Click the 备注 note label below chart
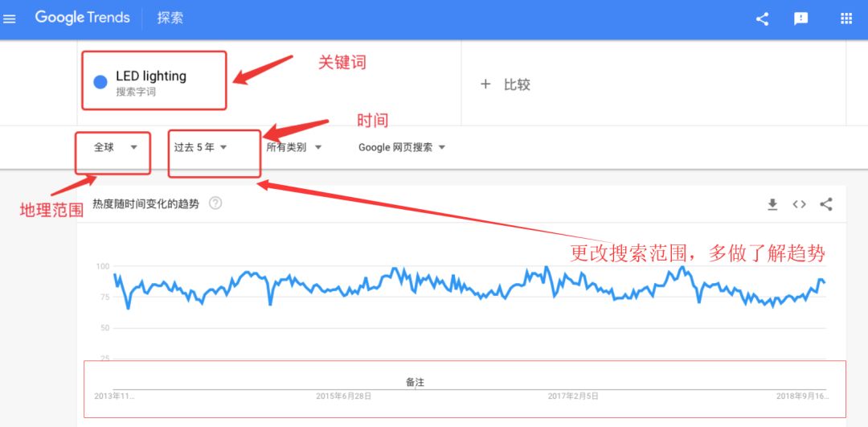 [x=415, y=382]
